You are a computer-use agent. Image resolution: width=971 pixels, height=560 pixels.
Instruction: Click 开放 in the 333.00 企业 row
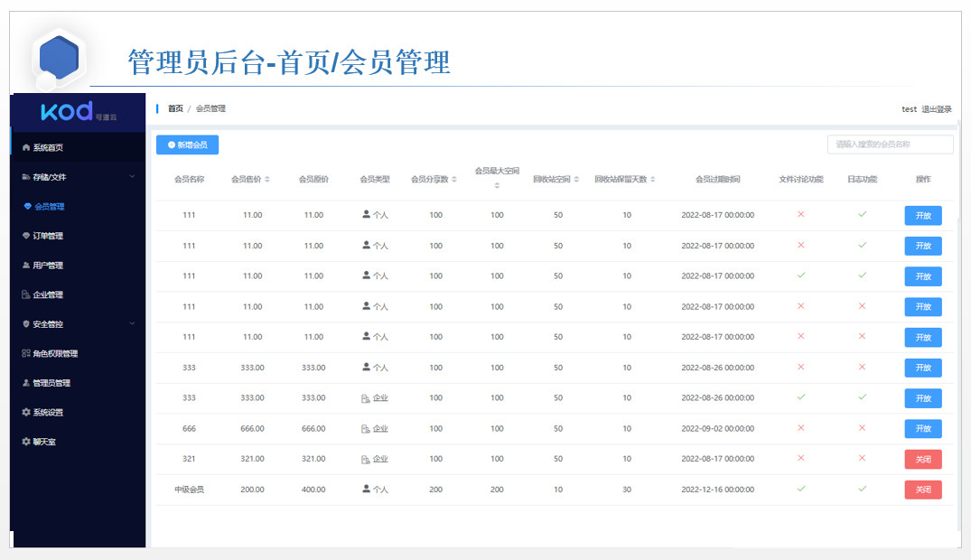click(x=923, y=398)
